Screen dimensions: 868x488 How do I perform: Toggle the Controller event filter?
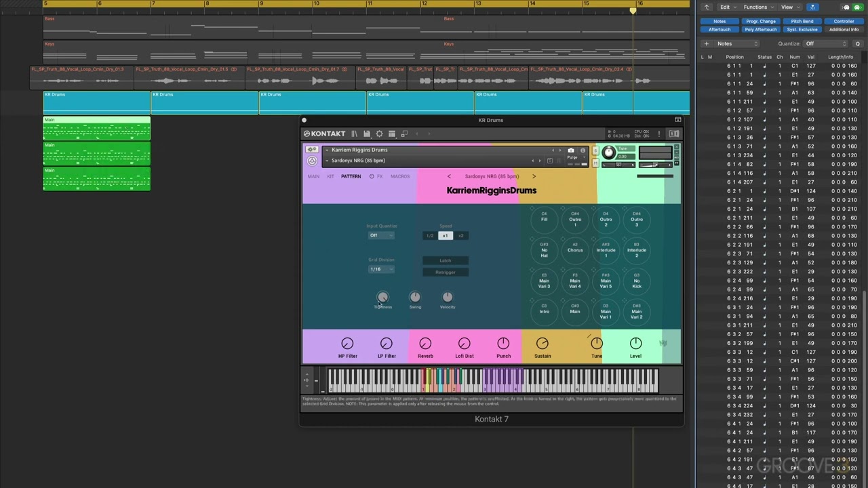(844, 21)
